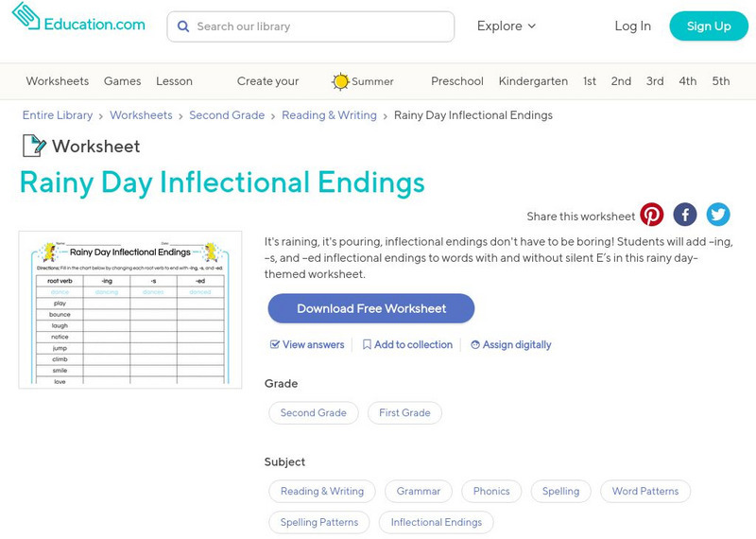Click the worksheet pencil icon
The width and height of the screenshot is (756, 539).
34,146
